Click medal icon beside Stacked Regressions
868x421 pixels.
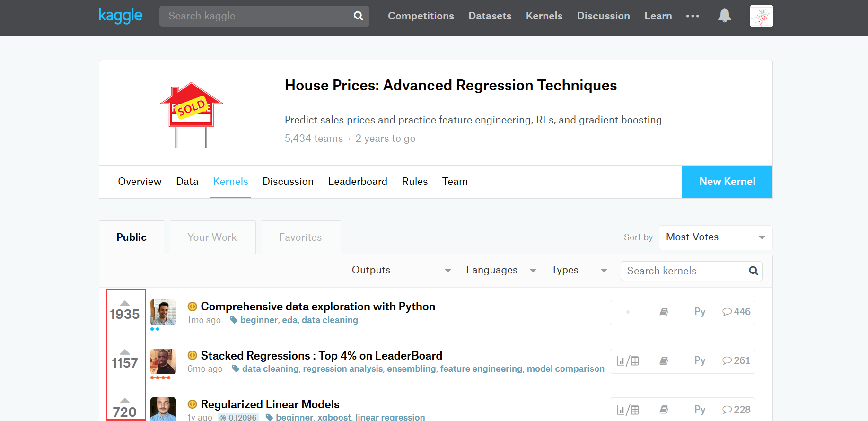coord(192,355)
